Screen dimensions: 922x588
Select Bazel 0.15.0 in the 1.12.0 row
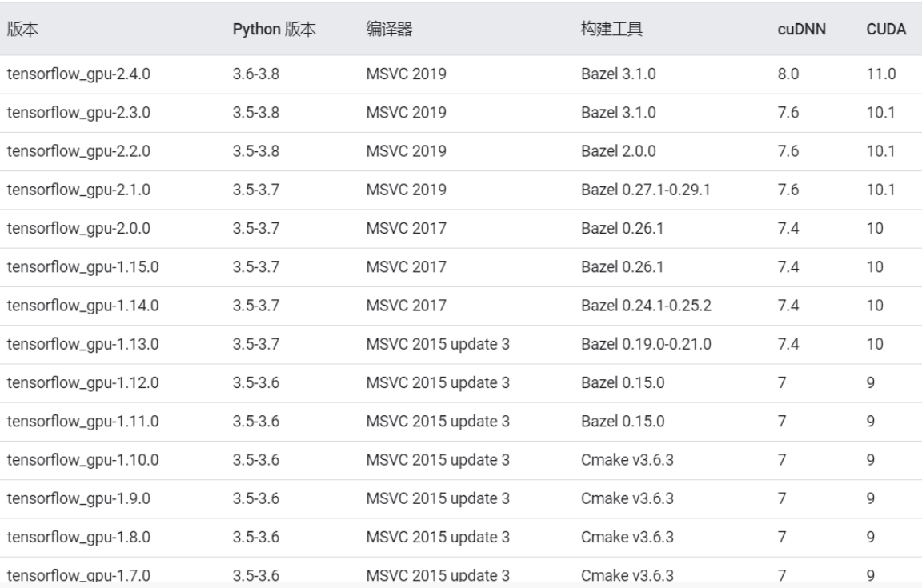[x=623, y=382]
